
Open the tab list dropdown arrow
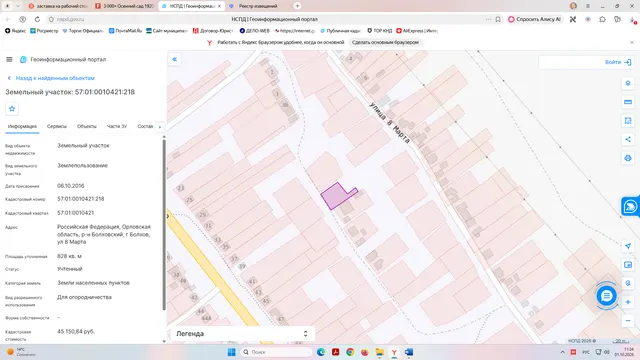(x=18, y=6)
